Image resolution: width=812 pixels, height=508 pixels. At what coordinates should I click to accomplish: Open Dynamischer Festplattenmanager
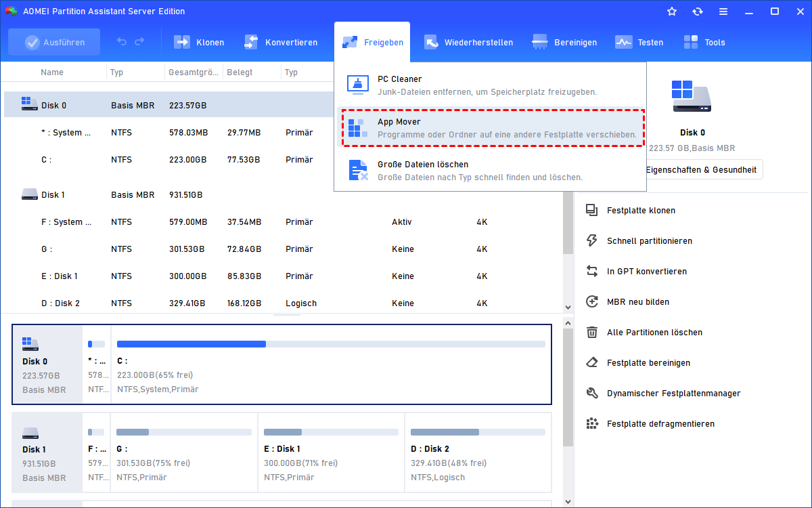click(x=673, y=394)
